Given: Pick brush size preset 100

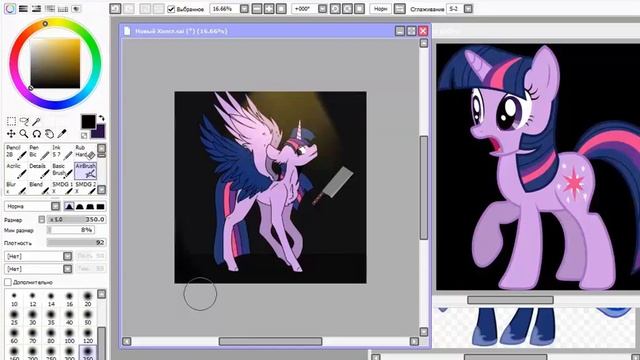Looking at the screenshot, I should [69, 336].
